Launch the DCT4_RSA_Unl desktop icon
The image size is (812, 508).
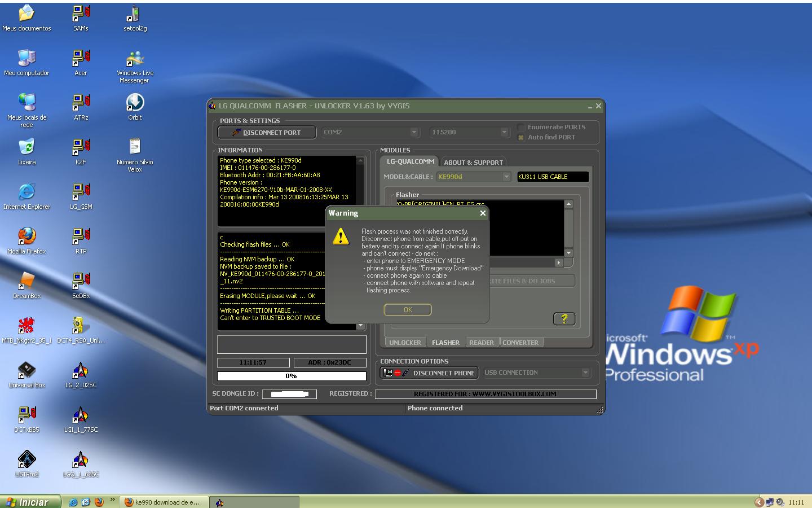(x=81, y=330)
